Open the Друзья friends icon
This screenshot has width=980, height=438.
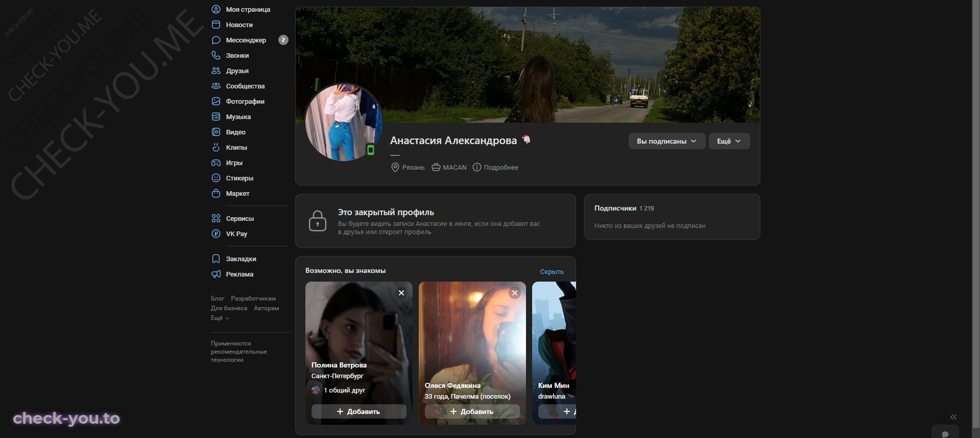[x=216, y=71]
